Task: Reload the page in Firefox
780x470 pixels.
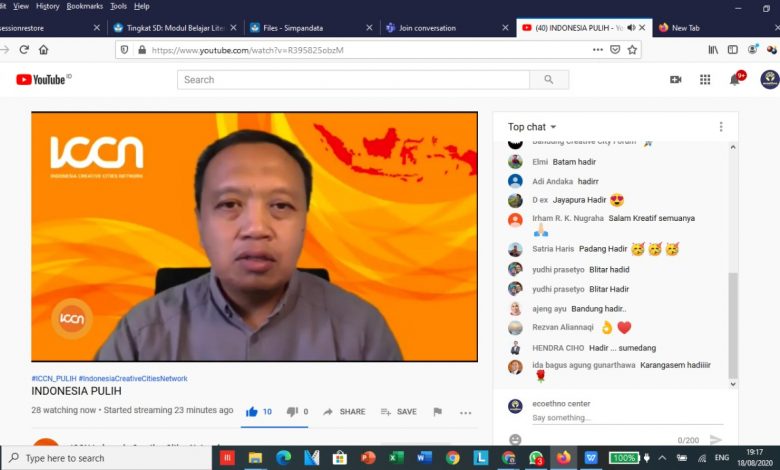Action: (x=24, y=50)
